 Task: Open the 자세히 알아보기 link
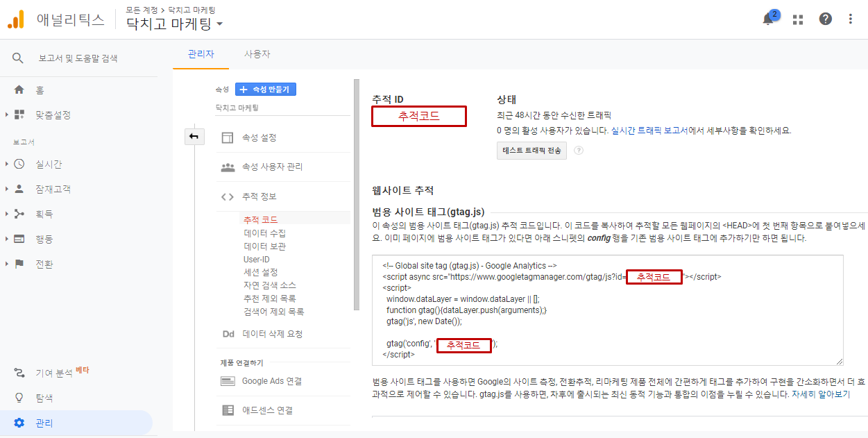[x=821, y=394]
